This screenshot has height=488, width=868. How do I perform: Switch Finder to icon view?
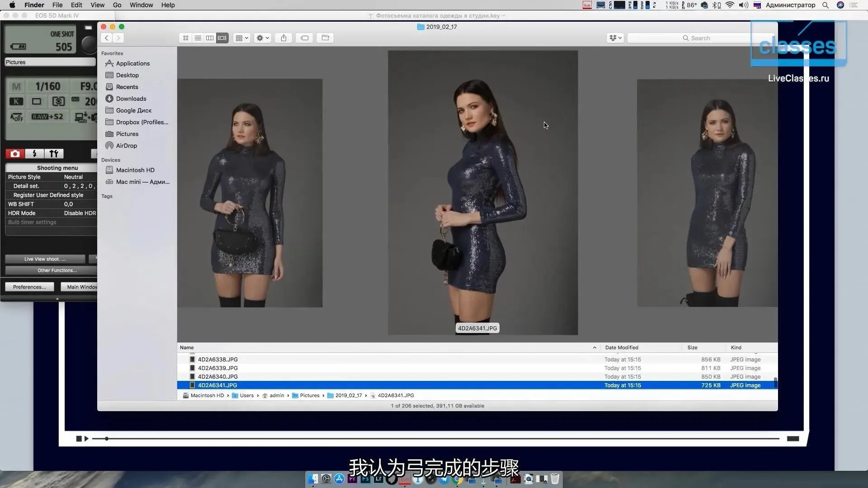[185, 38]
